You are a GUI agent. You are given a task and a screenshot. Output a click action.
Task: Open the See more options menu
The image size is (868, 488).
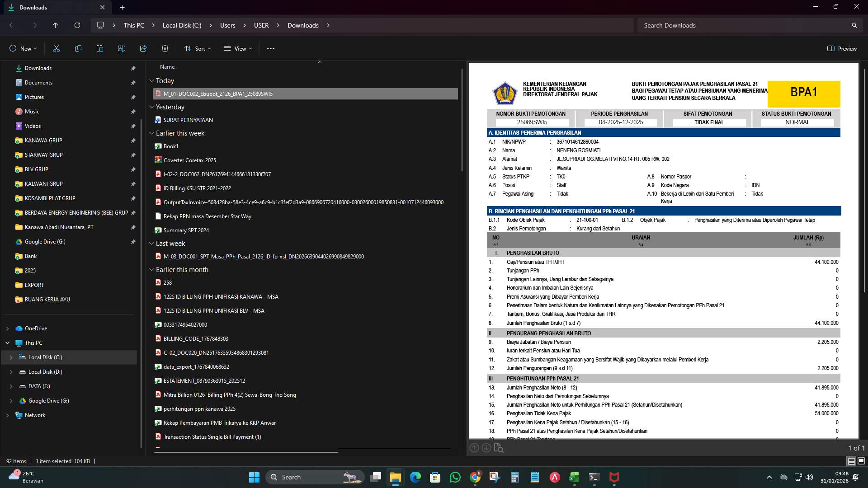pyautogui.click(x=270, y=48)
